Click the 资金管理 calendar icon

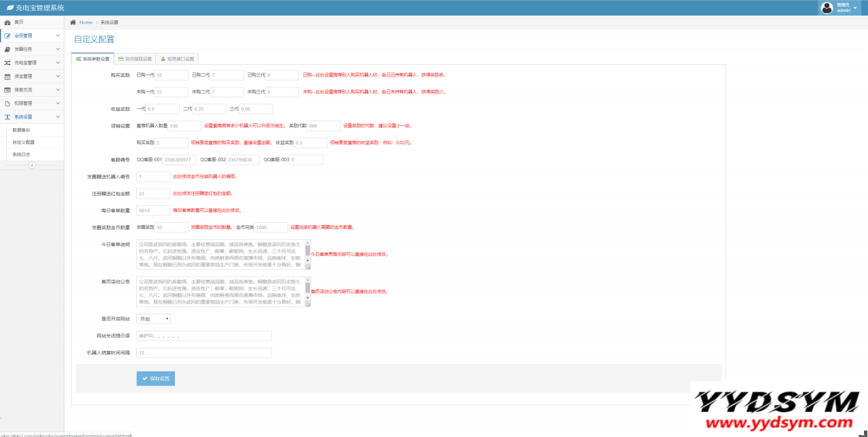(7, 76)
